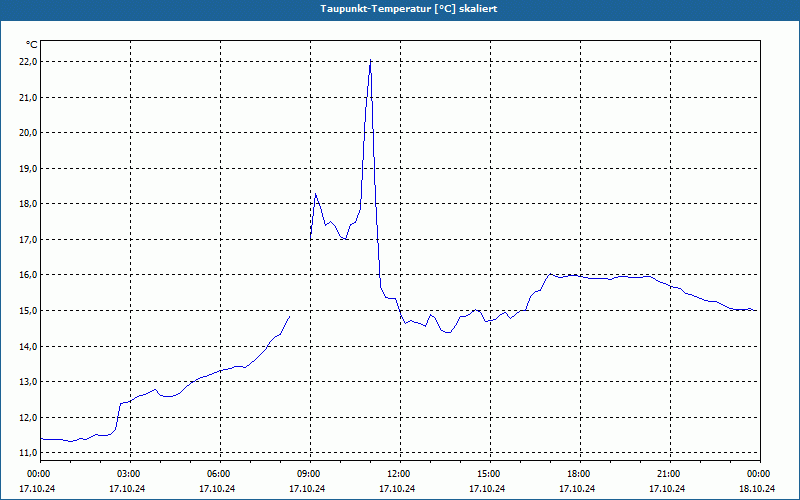Select the 17,0 y-axis tick label
800x500 pixels.
click(x=28, y=239)
